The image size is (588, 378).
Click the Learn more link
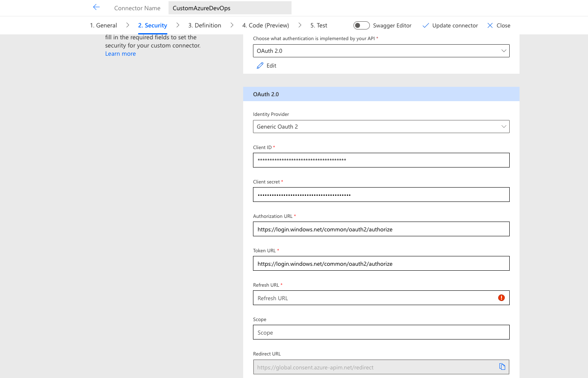(120, 53)
